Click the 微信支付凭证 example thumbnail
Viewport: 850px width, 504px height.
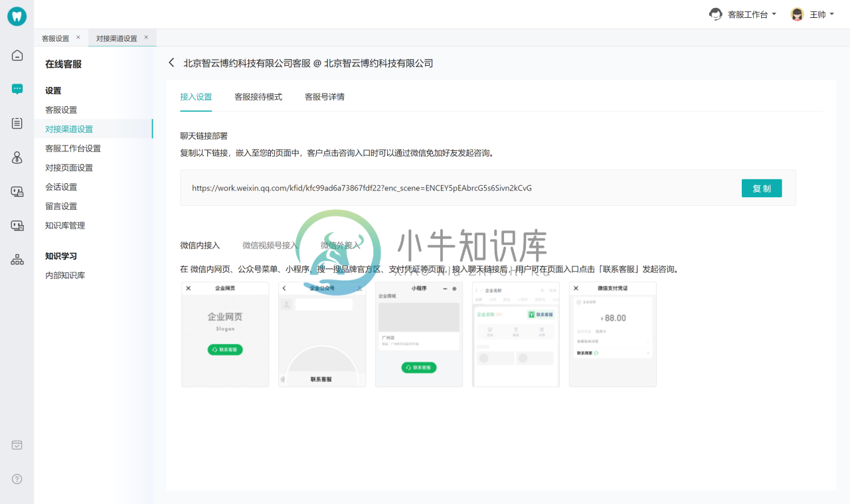click(613, 334)
